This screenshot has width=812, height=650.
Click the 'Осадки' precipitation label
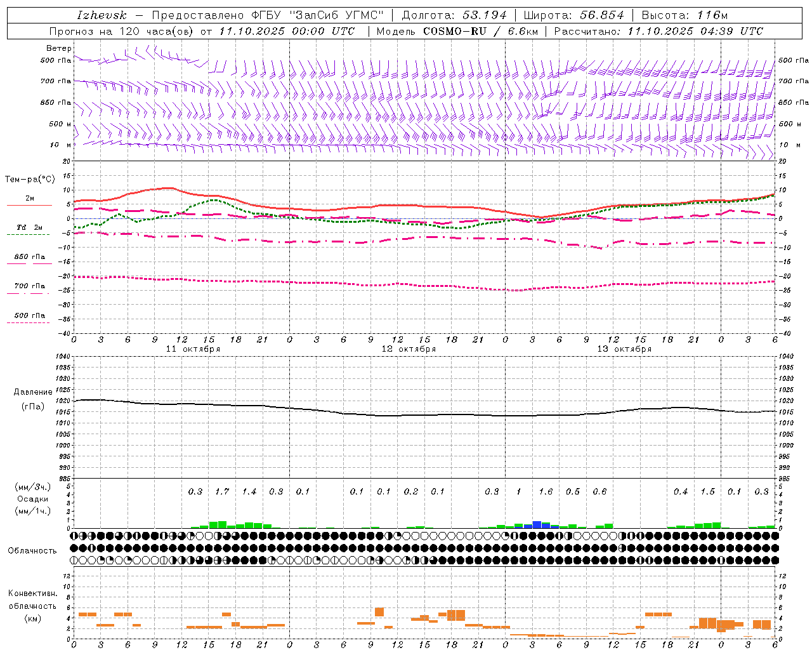[33, 499]
